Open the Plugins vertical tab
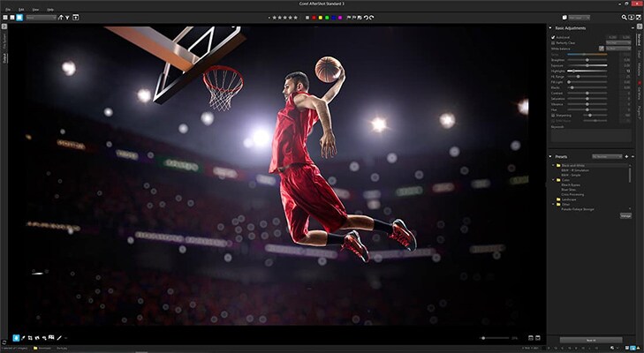 [639, 112]
